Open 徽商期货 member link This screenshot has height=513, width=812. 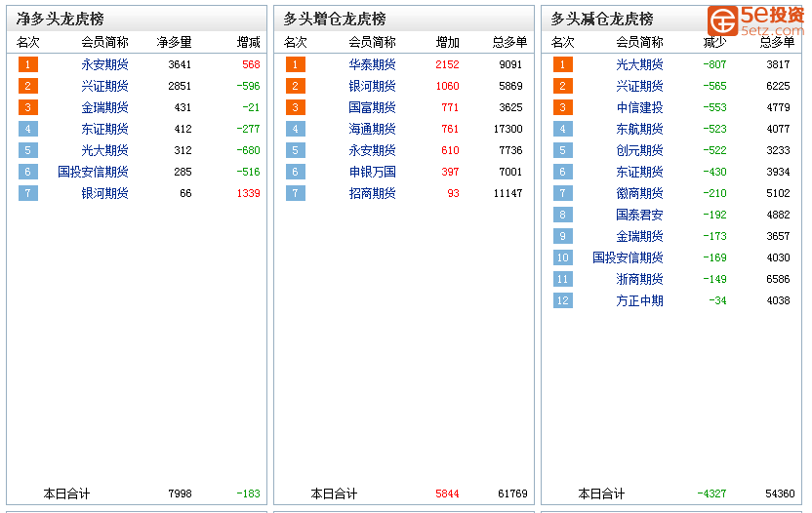point(639,194)
